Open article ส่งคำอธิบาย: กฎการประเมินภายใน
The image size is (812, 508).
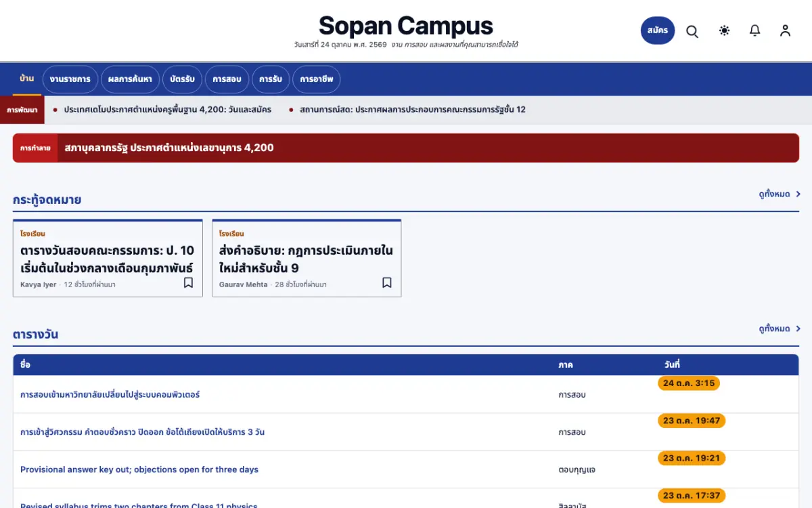pyautogui.click(x=306, y=259)
